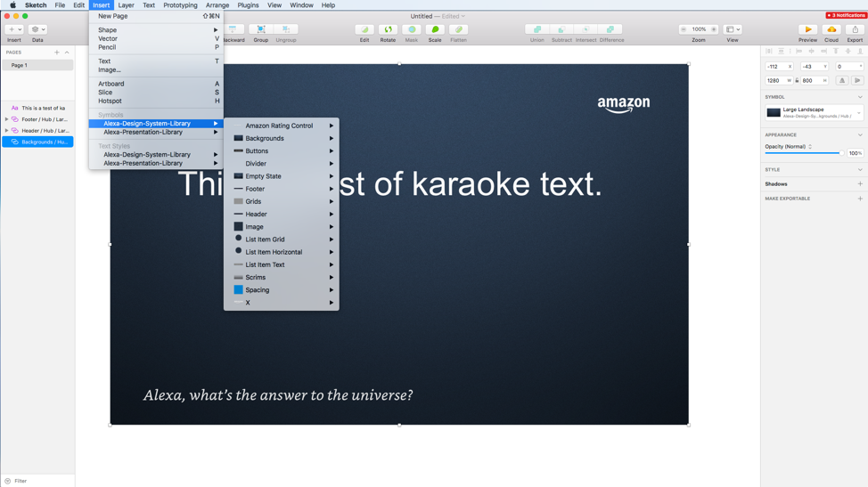868x487 pixels.
Task: Open the opacity blend mode selector
Action: tap(810, 147)
